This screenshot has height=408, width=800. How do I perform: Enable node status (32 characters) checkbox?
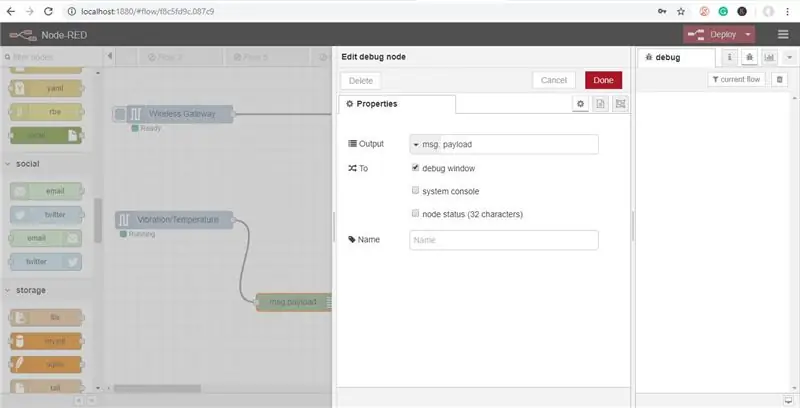coord(415,213)
